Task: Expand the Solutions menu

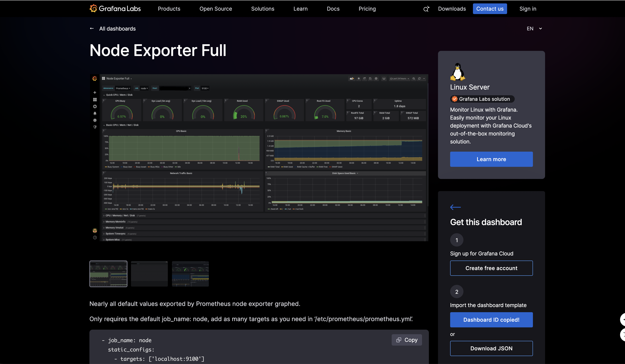Action: coord(262,9)
